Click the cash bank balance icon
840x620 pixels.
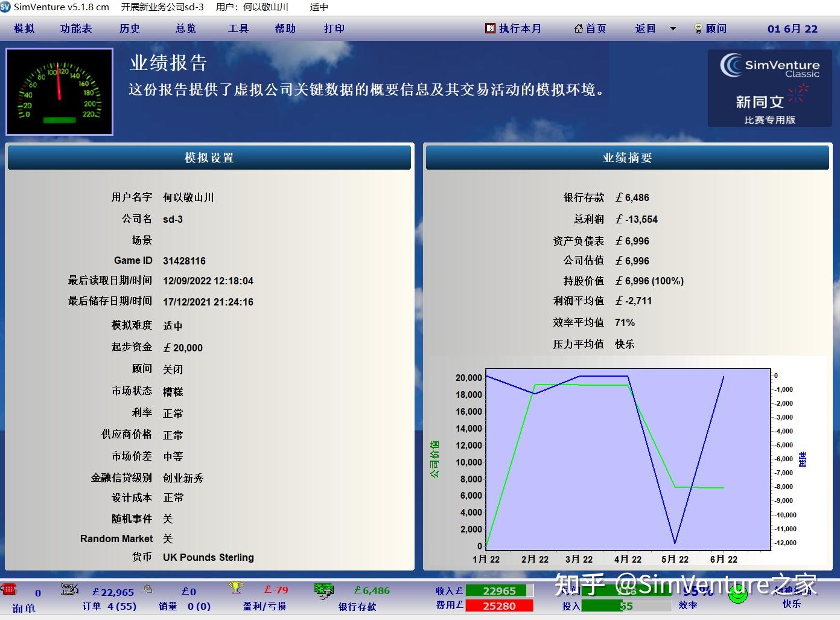point(324,590)
